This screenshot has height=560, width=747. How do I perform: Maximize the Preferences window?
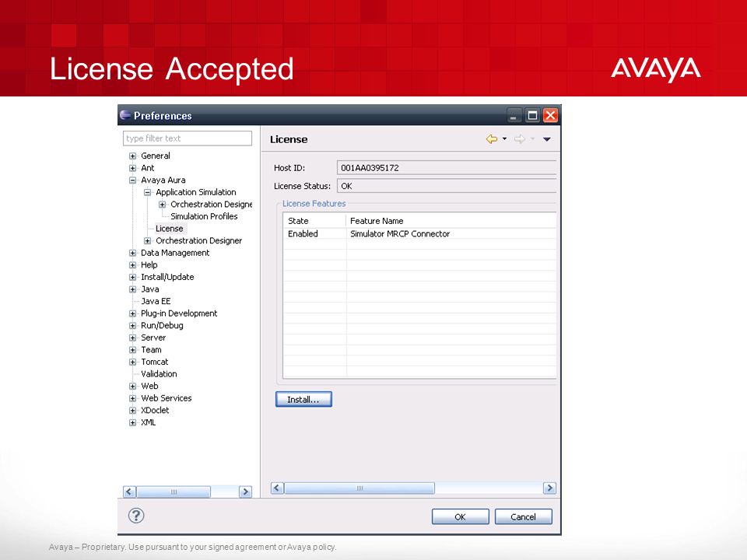[532, 115]
